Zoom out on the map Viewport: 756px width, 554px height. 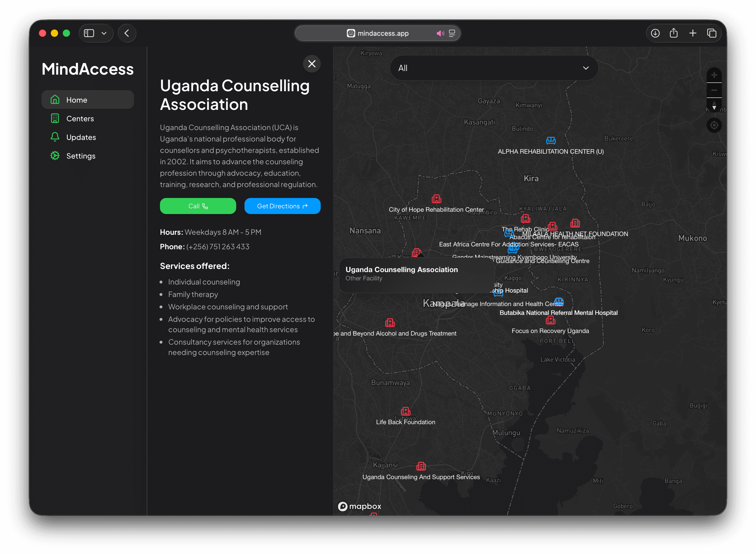[714, 90]
